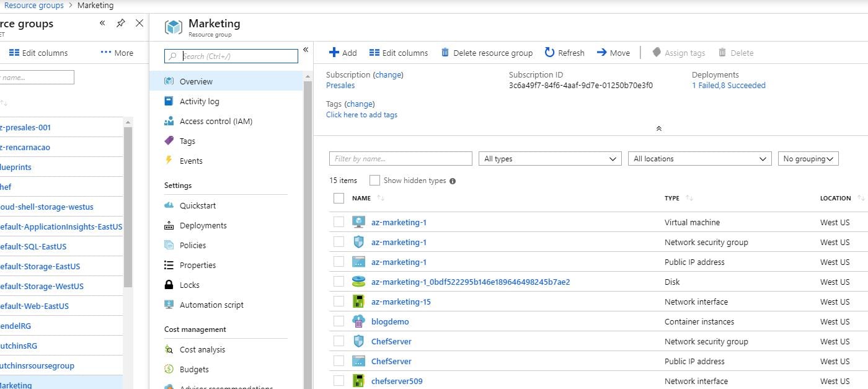Click the Deployments settings icon
The height and width of the screenshot is (389, 868).
click(169, 225)
